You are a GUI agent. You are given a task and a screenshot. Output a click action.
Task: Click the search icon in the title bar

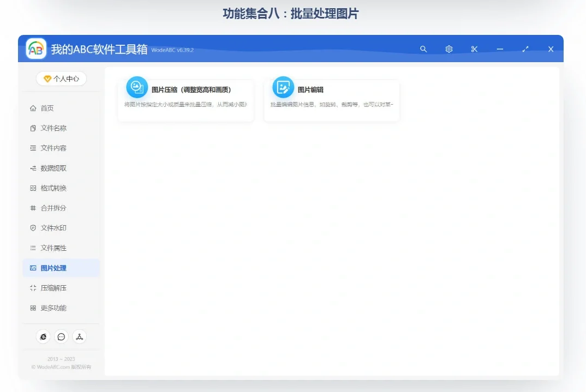click(x=423, y=49)
